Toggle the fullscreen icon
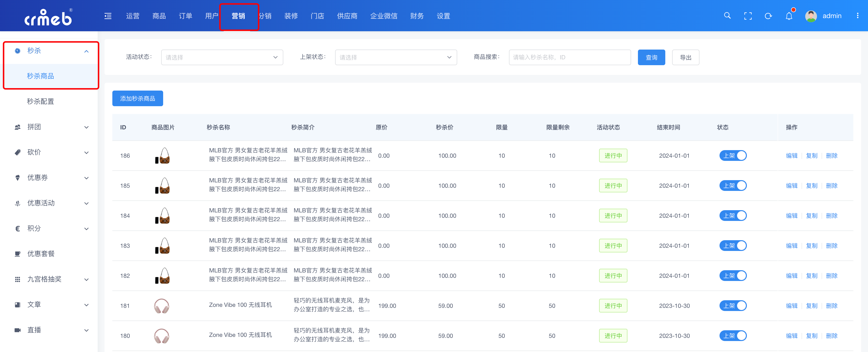This screenshot has width=868, height=352. coord(748,16)
